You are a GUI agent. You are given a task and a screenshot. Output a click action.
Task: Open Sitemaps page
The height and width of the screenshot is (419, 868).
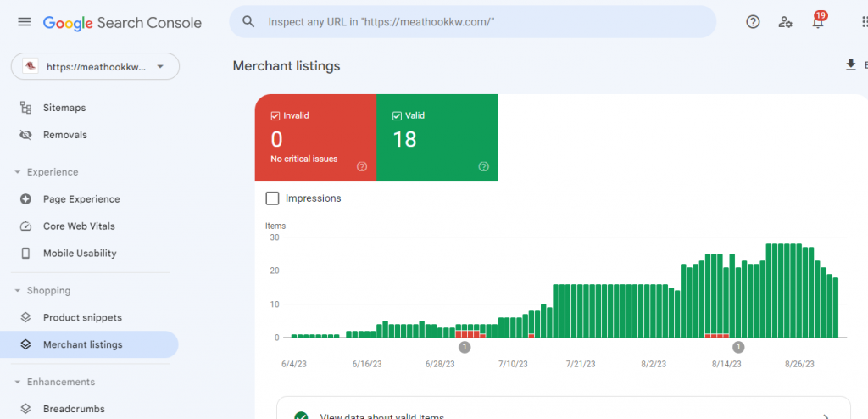(64, 108)
